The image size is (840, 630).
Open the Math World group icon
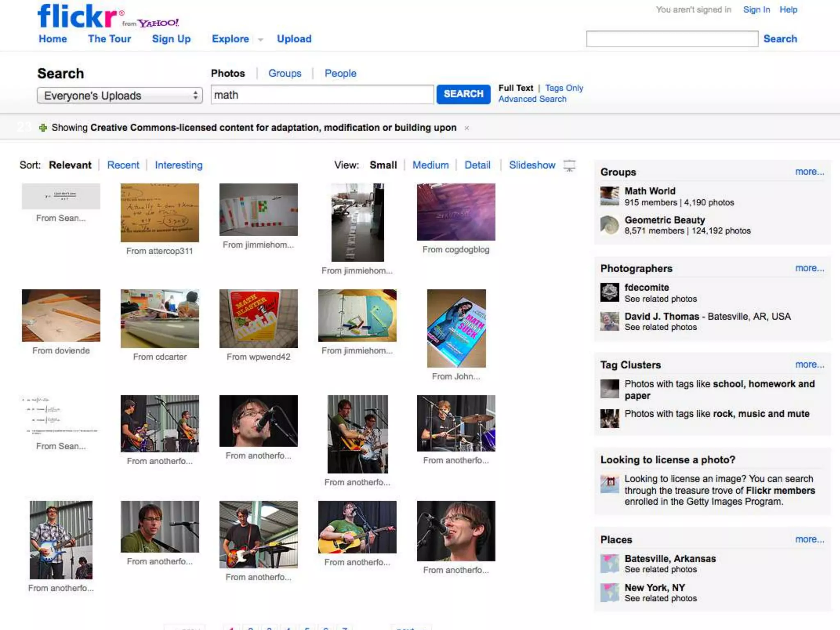click(609, 196)
